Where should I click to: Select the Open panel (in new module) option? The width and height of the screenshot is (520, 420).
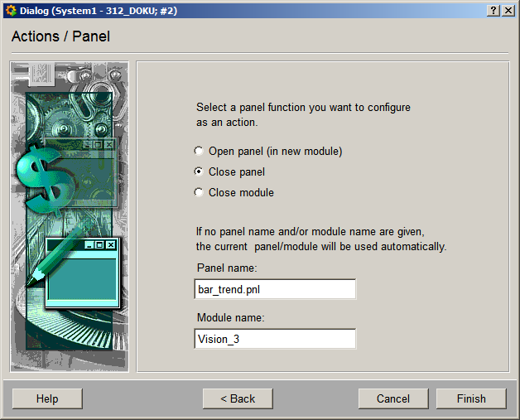click(199, 152)
